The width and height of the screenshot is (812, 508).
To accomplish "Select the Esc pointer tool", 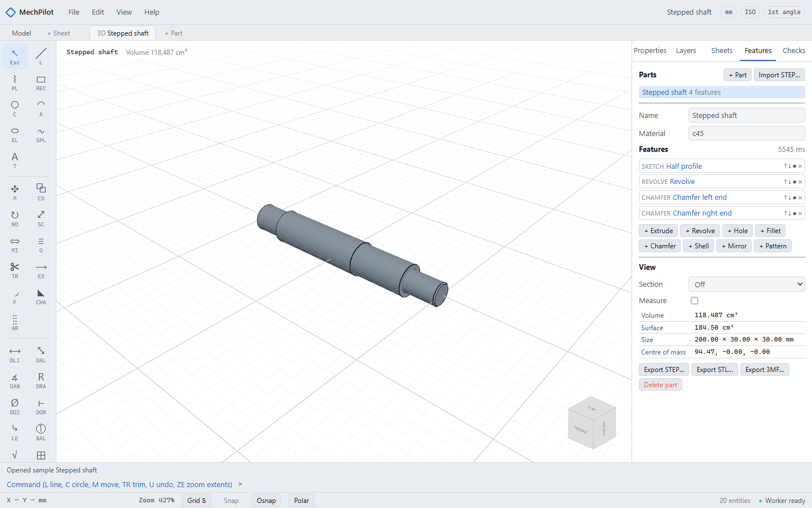I will [x=15, y=56].
